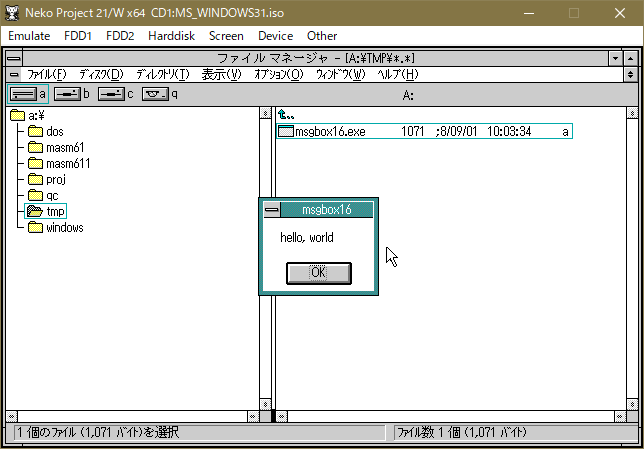This screenshot has height=449, width=644.
Task: Switch to CD-ROM drive q
Action: pos(155,94)
